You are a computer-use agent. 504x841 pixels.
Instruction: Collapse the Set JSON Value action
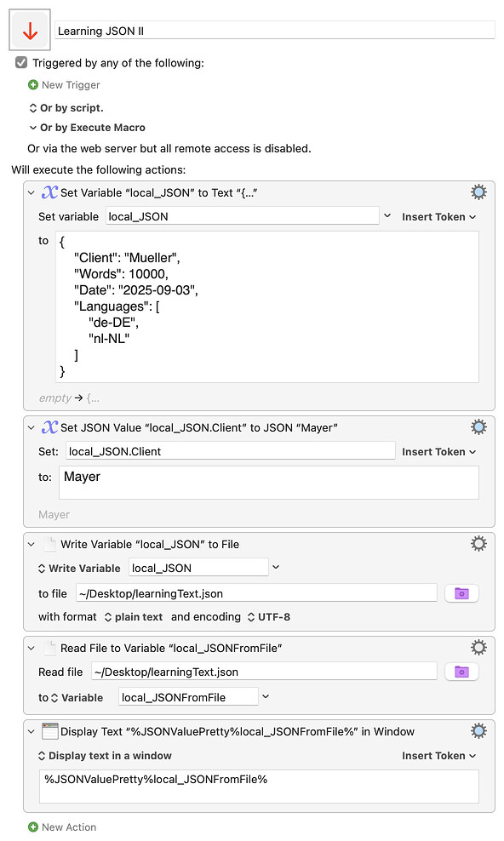(31, 427)
